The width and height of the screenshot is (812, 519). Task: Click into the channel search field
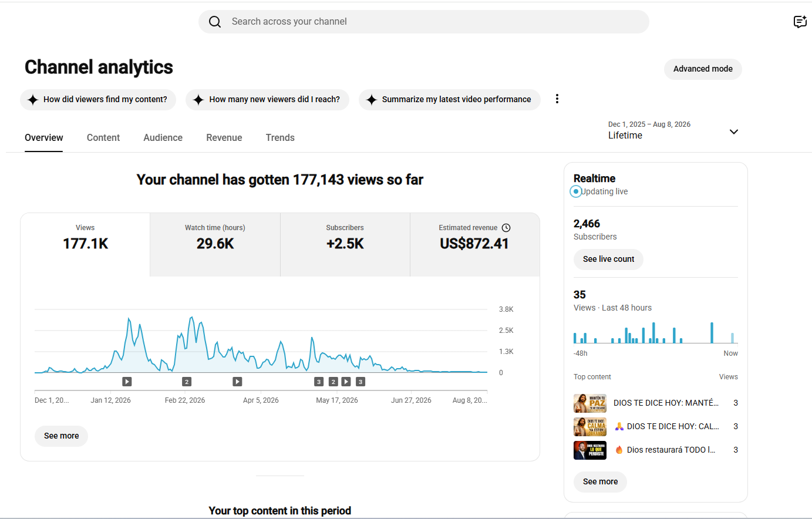point(424,22)
